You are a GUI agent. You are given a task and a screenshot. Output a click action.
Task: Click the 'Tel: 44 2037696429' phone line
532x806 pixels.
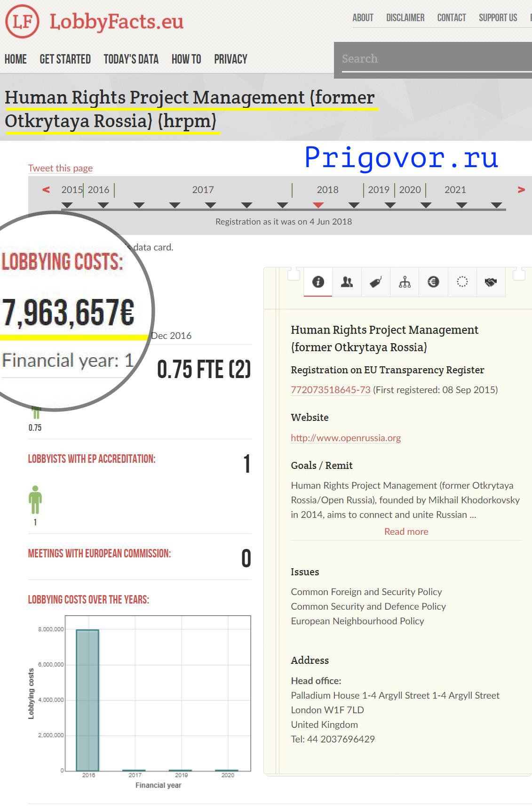(333, 739)
